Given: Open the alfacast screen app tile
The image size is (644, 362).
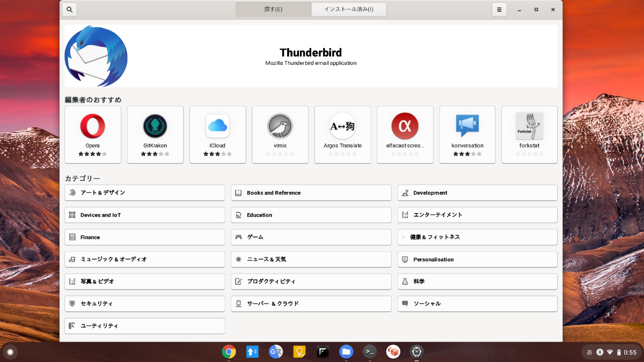Looking at the screenshot, I should (x=405, y=135).
